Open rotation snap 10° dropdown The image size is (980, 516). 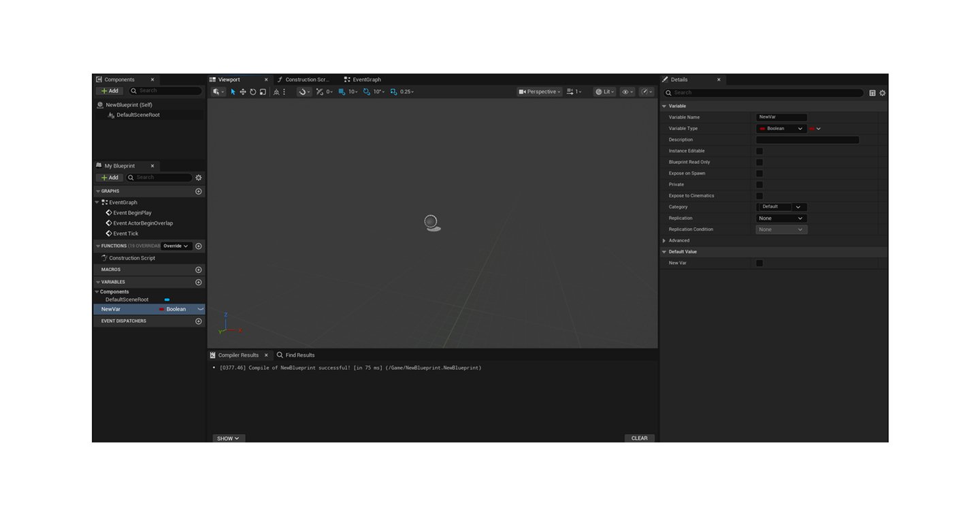378,92
